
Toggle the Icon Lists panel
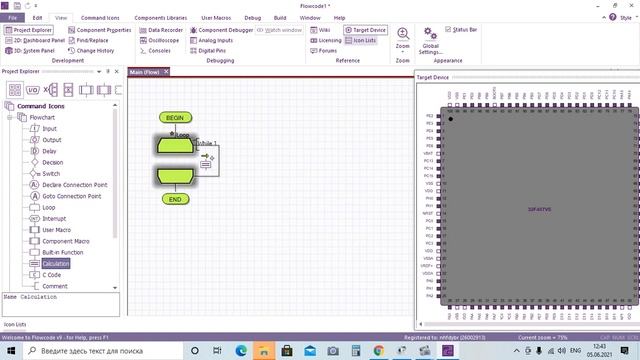tap(360, 40)
